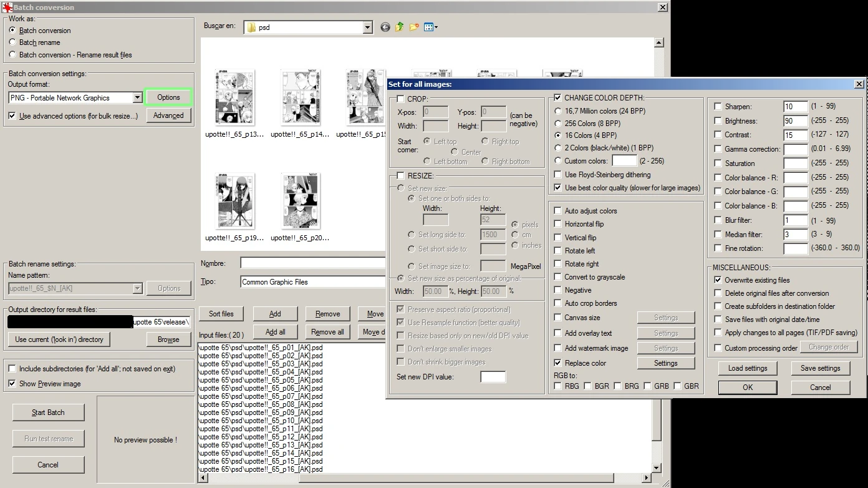
Task: Choose 2 Colors black/white depth
Action: [558, 148]
